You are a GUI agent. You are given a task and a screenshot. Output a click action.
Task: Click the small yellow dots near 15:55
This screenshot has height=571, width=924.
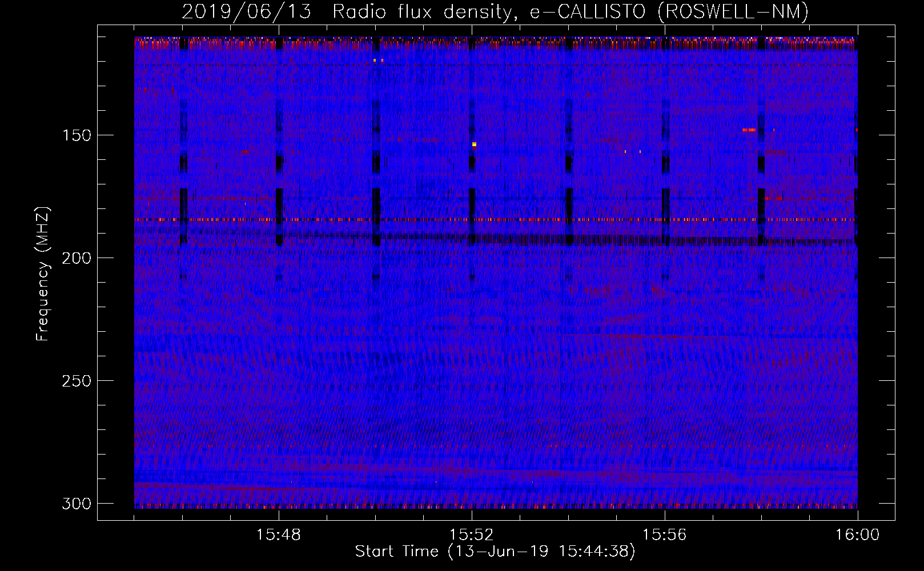click(632, 152)
